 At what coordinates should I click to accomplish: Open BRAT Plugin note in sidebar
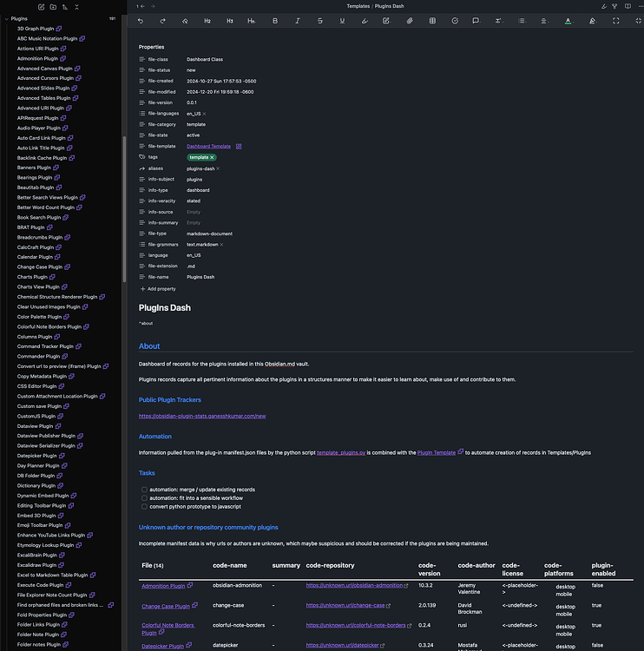30,227
